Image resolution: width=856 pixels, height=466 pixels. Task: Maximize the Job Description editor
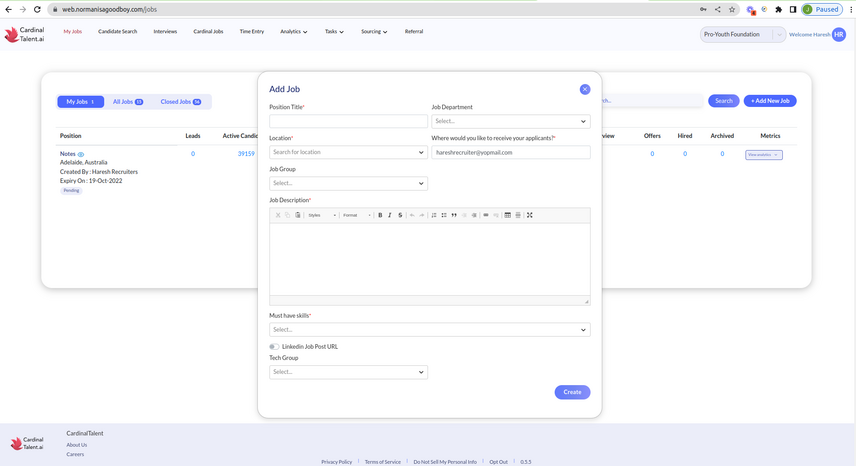pos(530,215)
